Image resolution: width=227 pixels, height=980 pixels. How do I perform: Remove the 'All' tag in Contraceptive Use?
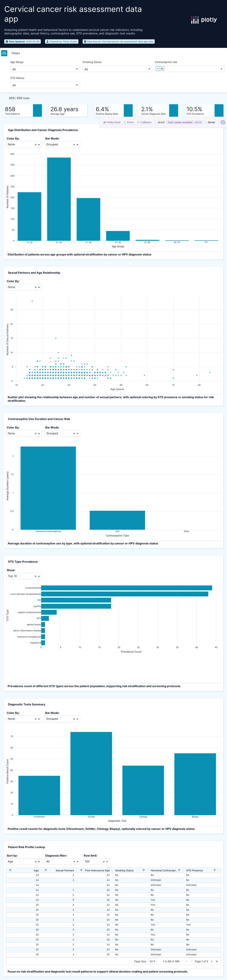click(158, 69)
